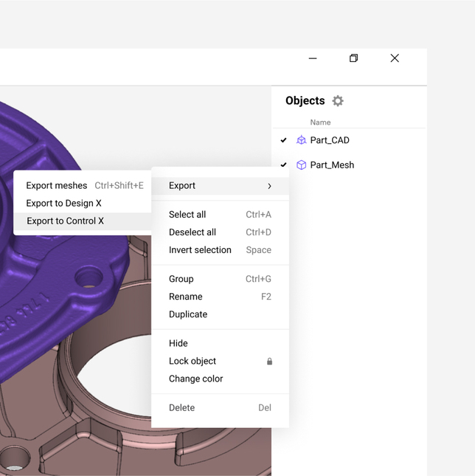Click the Part_Mesh mesh cube icon
Viewport: 475px width, 476px height.
coord(301,165)
